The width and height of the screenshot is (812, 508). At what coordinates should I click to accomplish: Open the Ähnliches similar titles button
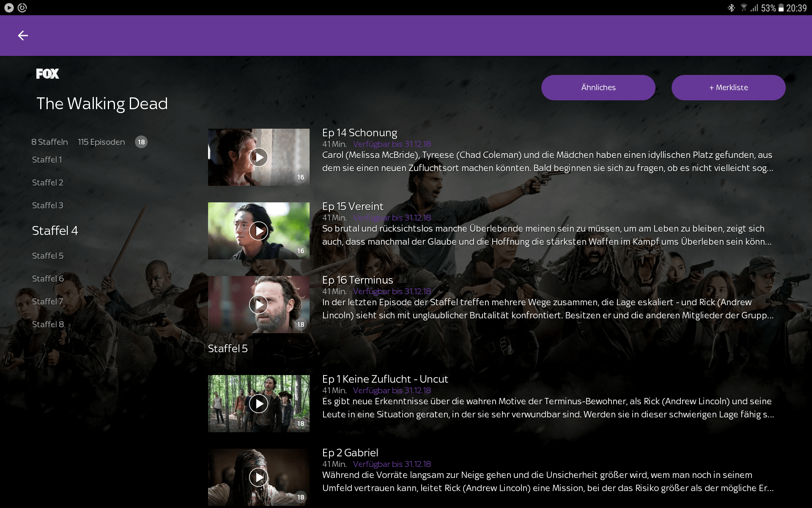(598, 88)
